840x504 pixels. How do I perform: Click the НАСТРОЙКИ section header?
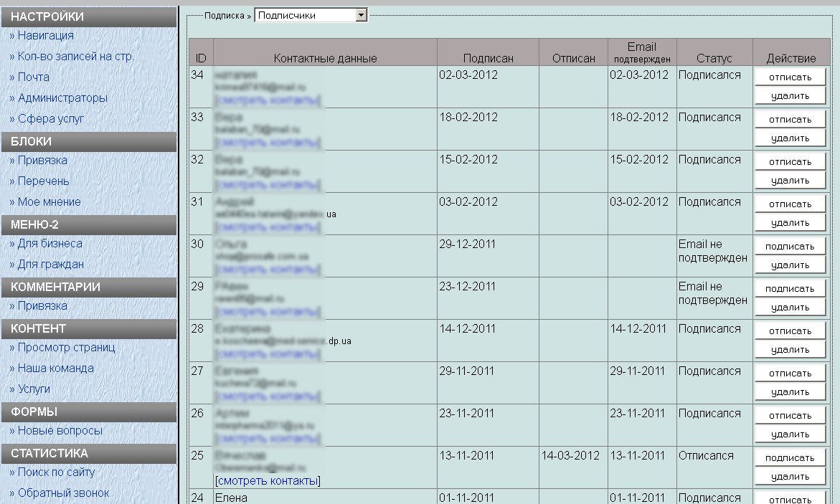tap(89, 16)
